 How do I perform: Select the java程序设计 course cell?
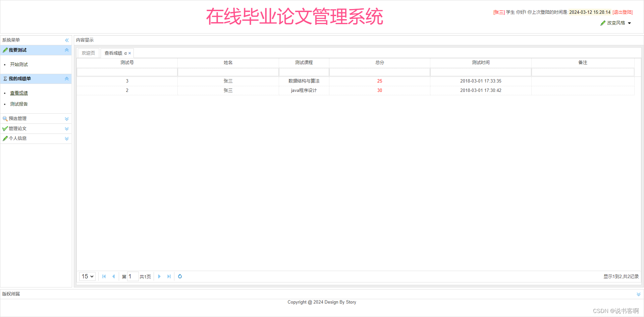tap(304, 91)
